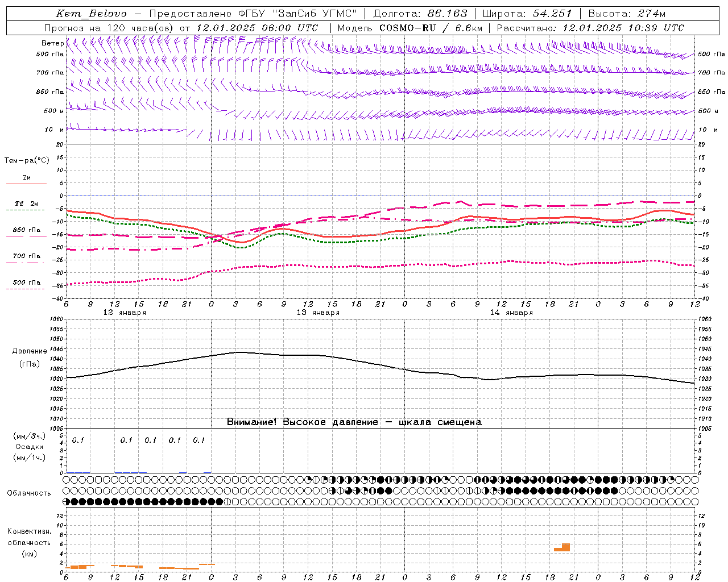Click the Осадки precipitation label
This screenshot has height=582, width=728.
30,447
